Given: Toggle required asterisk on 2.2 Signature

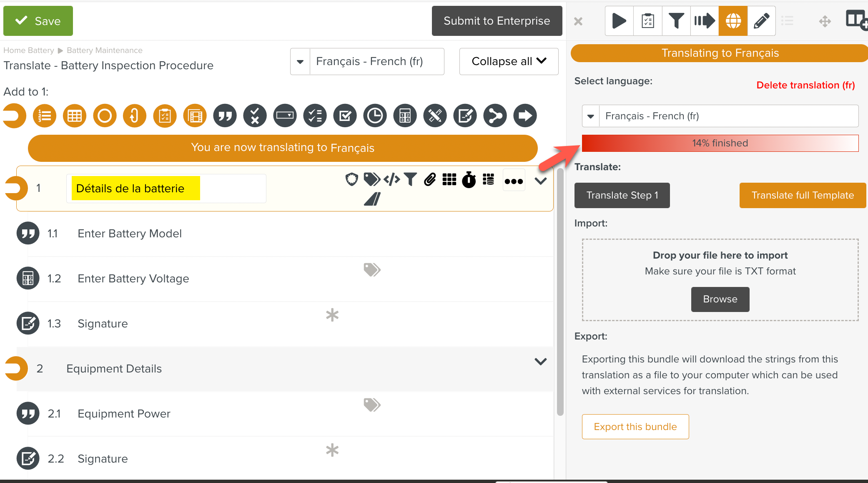Looking at the screenshot, I should point(332,450).
